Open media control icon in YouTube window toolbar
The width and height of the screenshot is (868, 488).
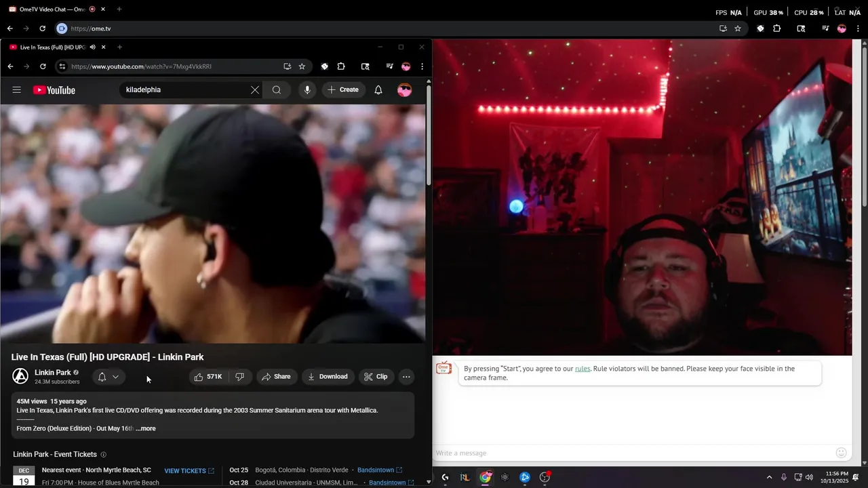[x=389, y=66]
